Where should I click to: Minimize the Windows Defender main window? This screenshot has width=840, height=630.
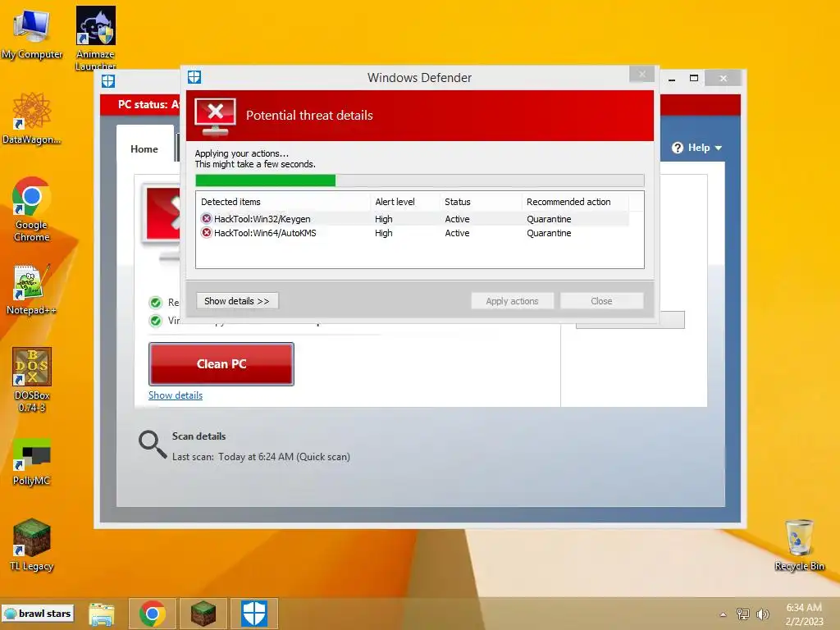click(672, 78)
